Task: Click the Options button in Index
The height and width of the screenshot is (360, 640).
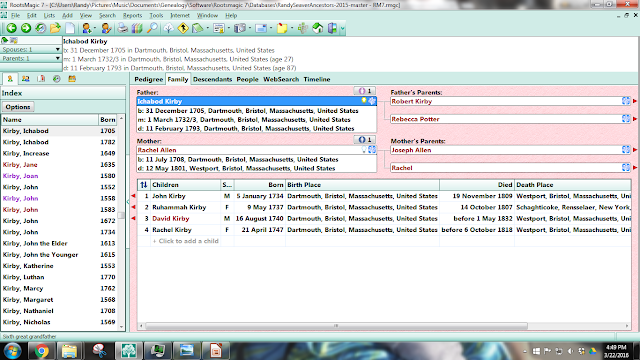Action: 18,107
